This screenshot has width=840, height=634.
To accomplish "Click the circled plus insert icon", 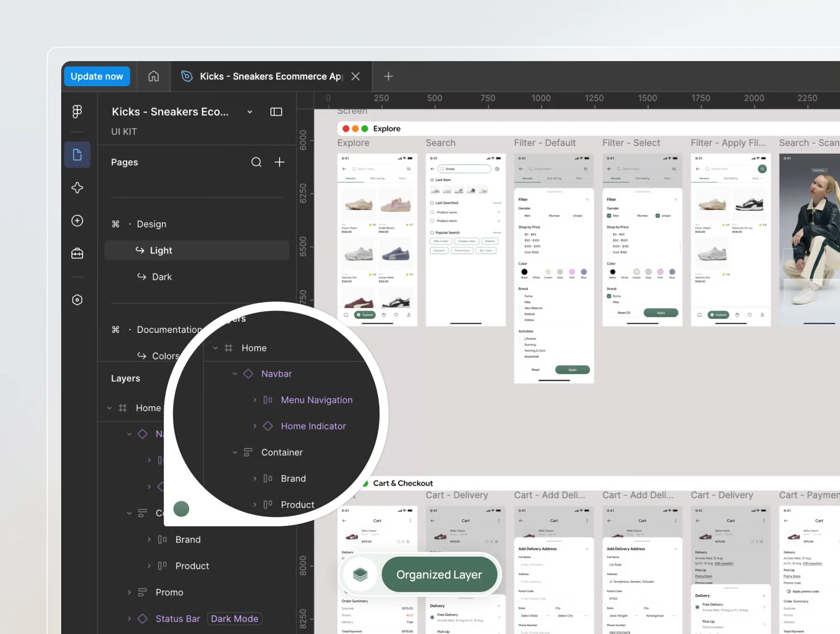I will pos(77,220).
